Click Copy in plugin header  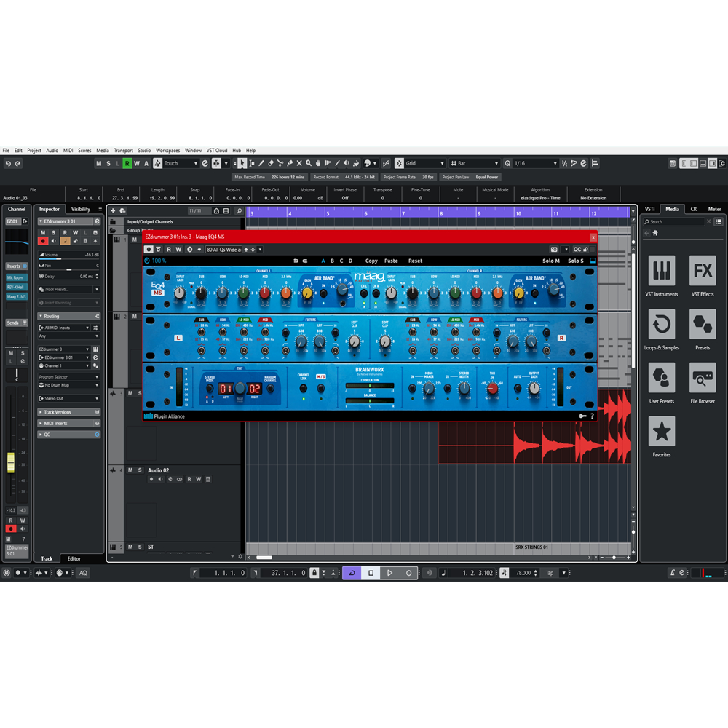pyautogui.click(x=371, y=261)
